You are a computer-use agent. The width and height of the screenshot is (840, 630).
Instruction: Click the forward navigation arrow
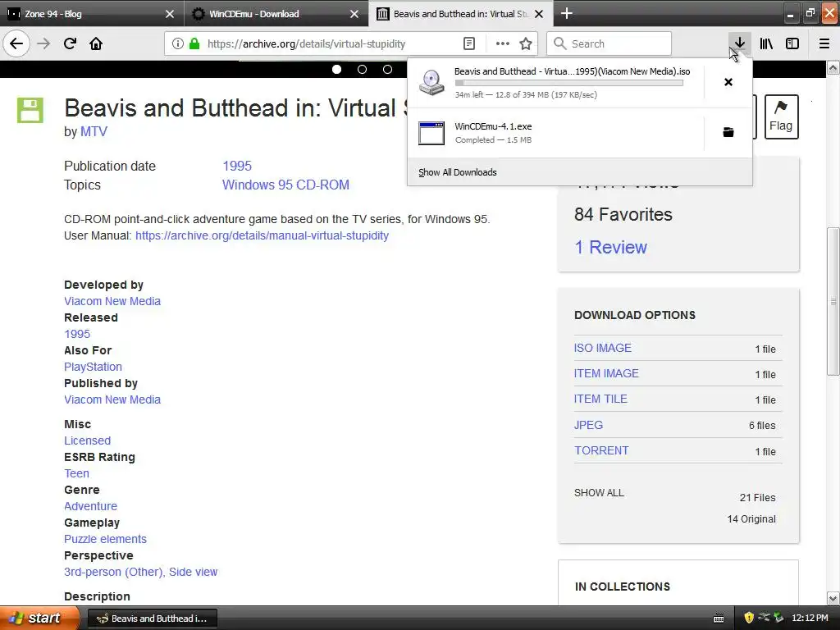(43, 43)
